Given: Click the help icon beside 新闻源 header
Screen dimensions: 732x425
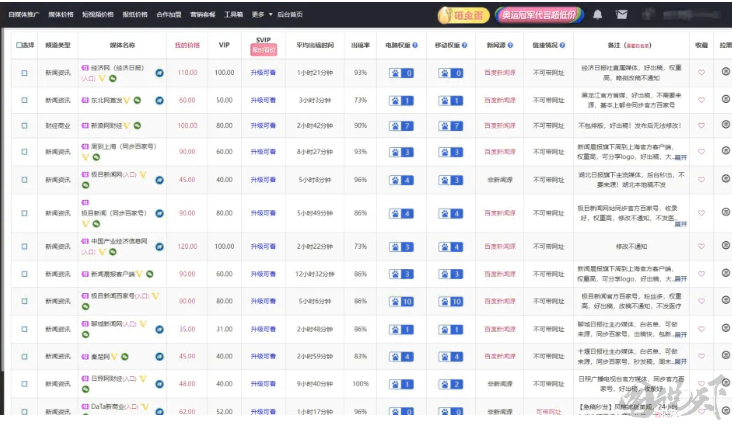Looking at the screenshot, I should [x=510, y=45].
